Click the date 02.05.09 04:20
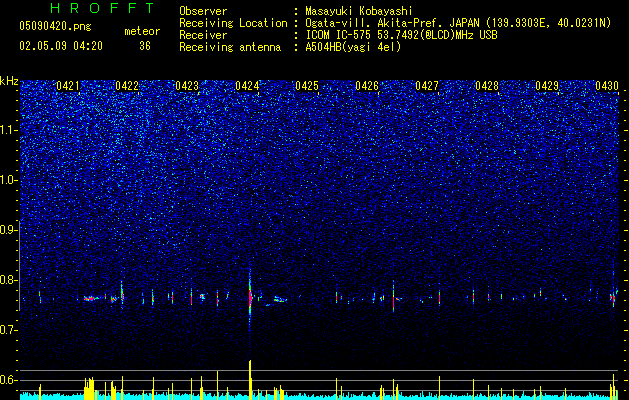This screenshot has width=629, height=400. [x=61, y=46]
